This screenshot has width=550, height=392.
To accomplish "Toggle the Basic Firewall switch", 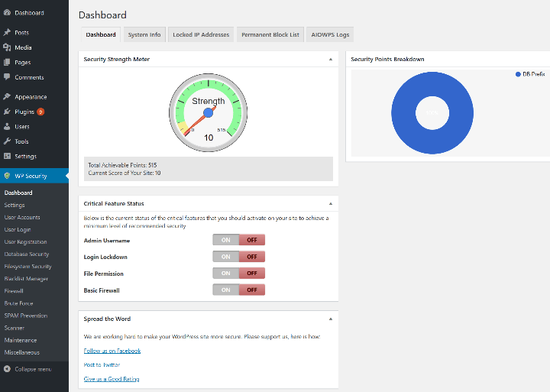I will coord(238,290).
